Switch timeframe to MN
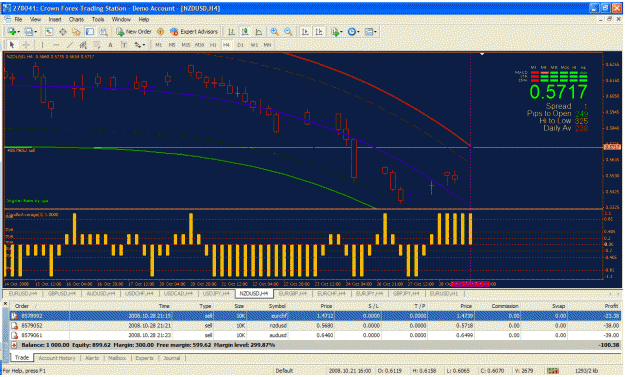The width and height of the screenshot is (625, 377). [x=267, y=45]
